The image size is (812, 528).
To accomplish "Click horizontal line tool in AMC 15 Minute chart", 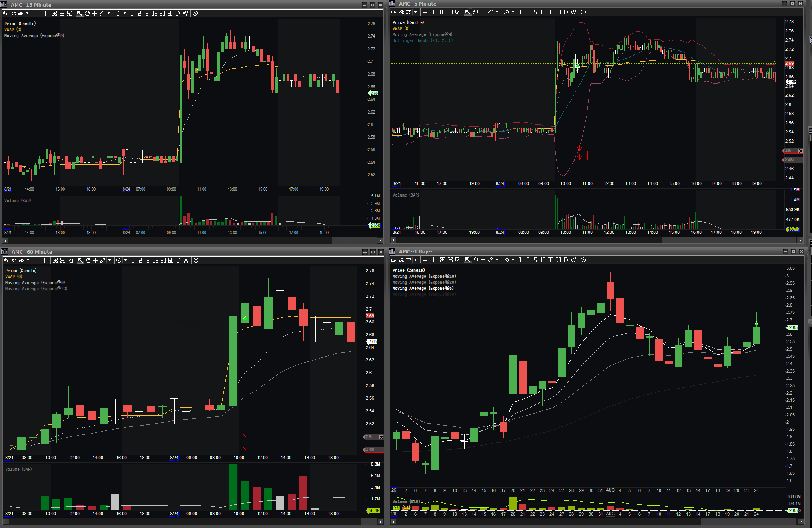I will click(37, 13).
